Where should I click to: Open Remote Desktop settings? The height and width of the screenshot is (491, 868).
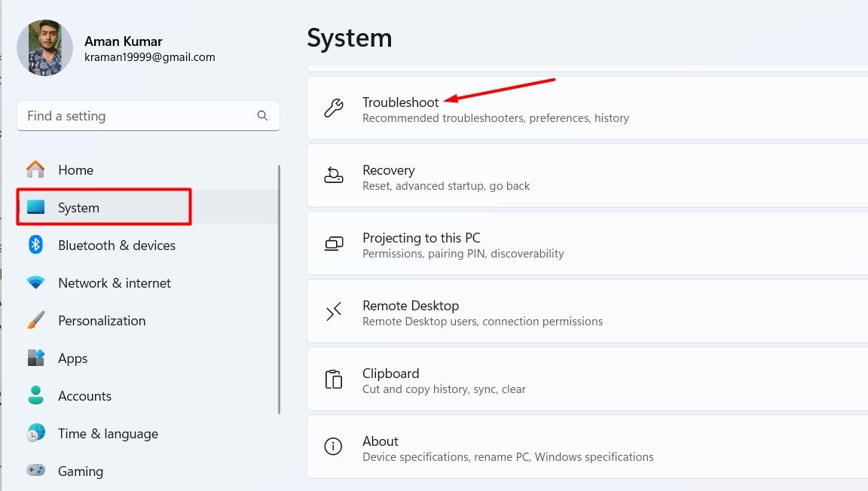click(588, 312)
